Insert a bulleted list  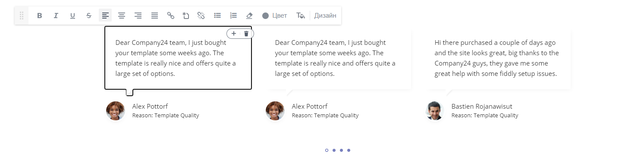217,16
